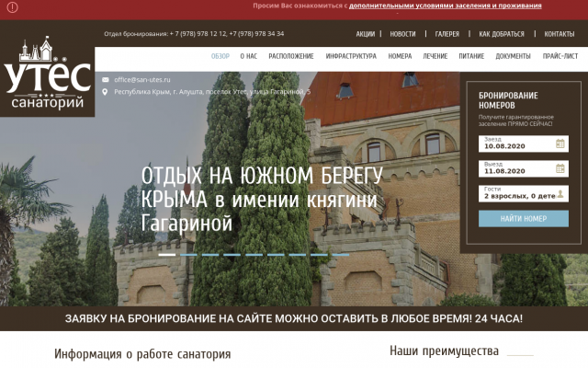Click the office@san-utes.ru email link

pos(142,80)
